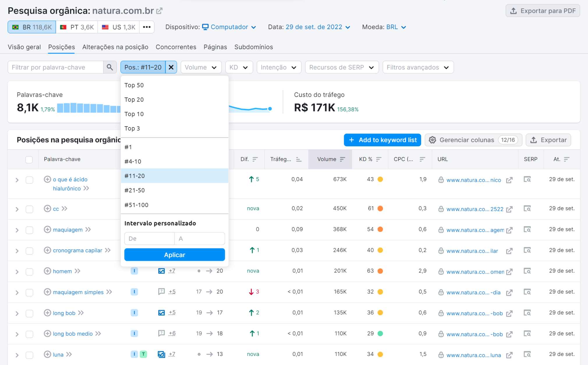Image resolution: width=588 pixels, height=365 pixels.
Task: Open the Filtros avançados dropdown
Action: tap(418, 67)
